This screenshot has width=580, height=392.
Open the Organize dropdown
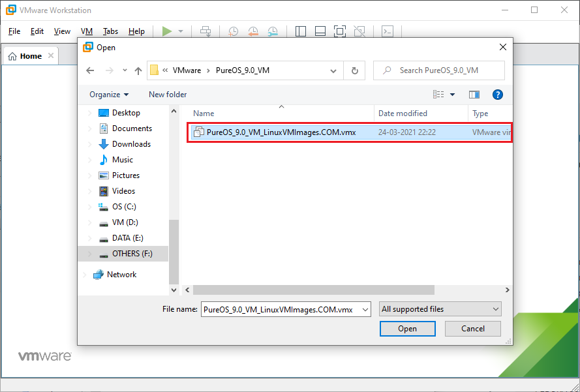pos(109,95)
